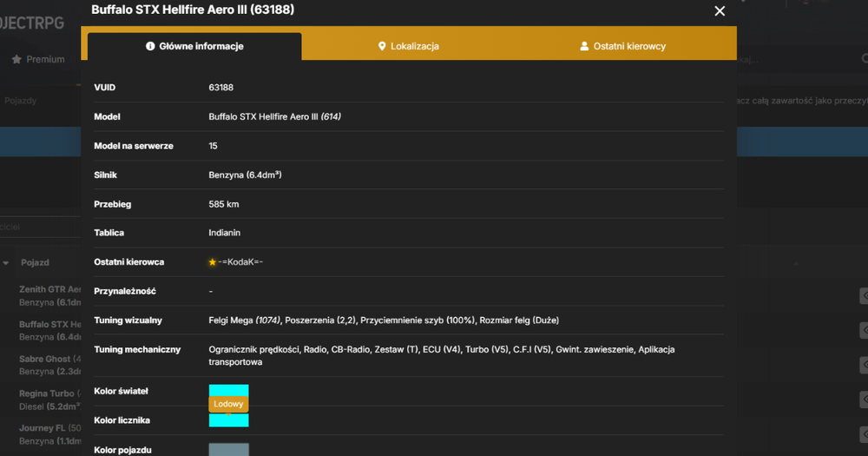Click the Lodowy color tooltip

[x=228, y=404]
